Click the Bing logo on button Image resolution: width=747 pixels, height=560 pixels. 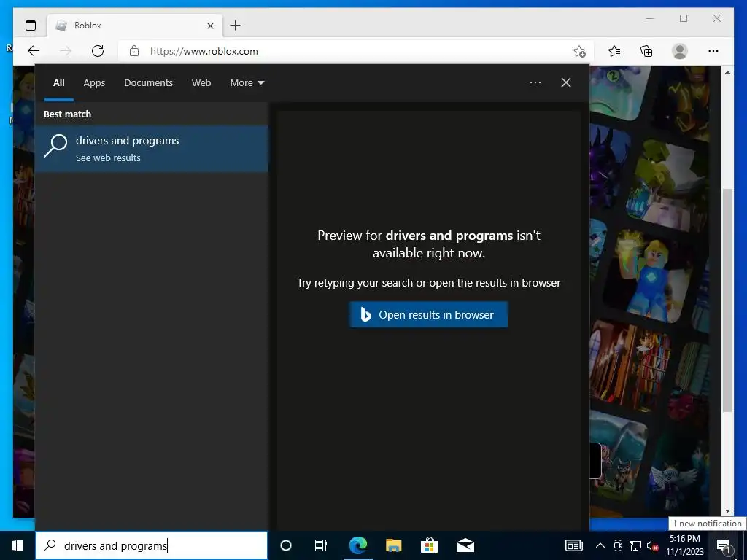(x=365, y=314)
